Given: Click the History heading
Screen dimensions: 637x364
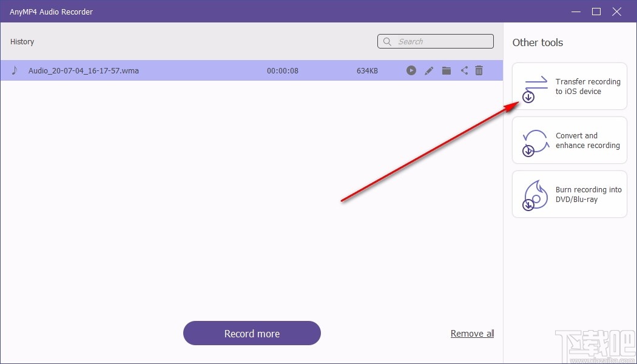Looking at the screenshot, I should [22, 41].
